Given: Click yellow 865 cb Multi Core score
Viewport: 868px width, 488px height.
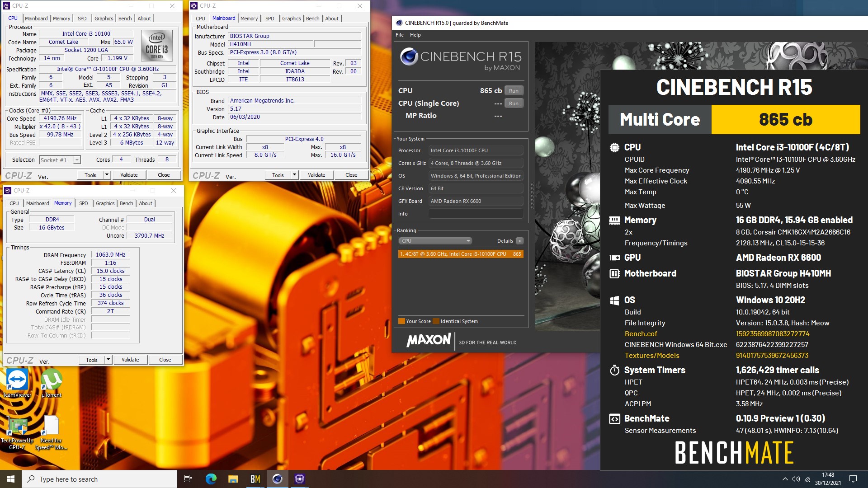Looking at the screenshot, I should point(786,120).
